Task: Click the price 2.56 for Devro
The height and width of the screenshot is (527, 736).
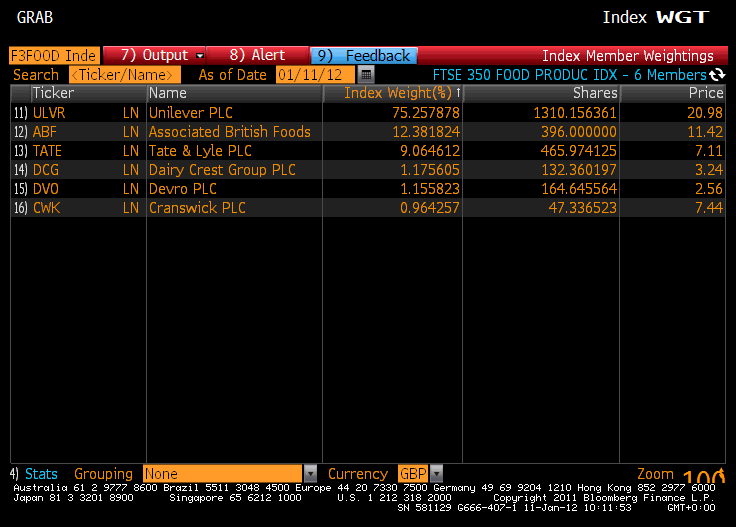Action: coord(709,189)
